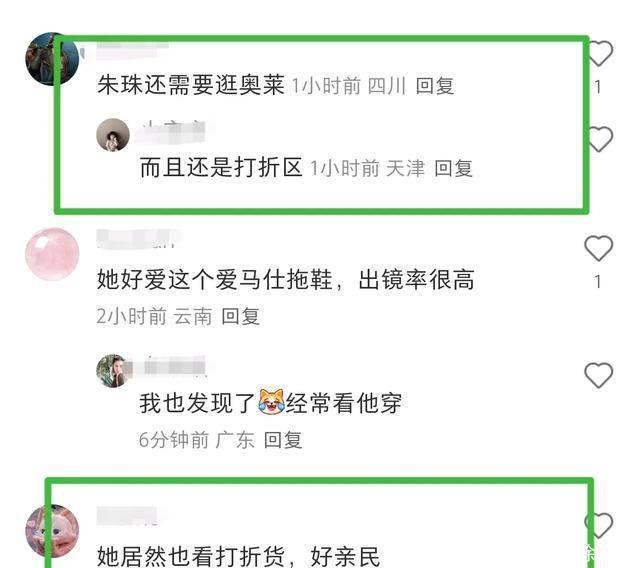The width and height of the screenshot is (640, 568).
Task: Reply to the 广东 comment
Action: point(282,440)
